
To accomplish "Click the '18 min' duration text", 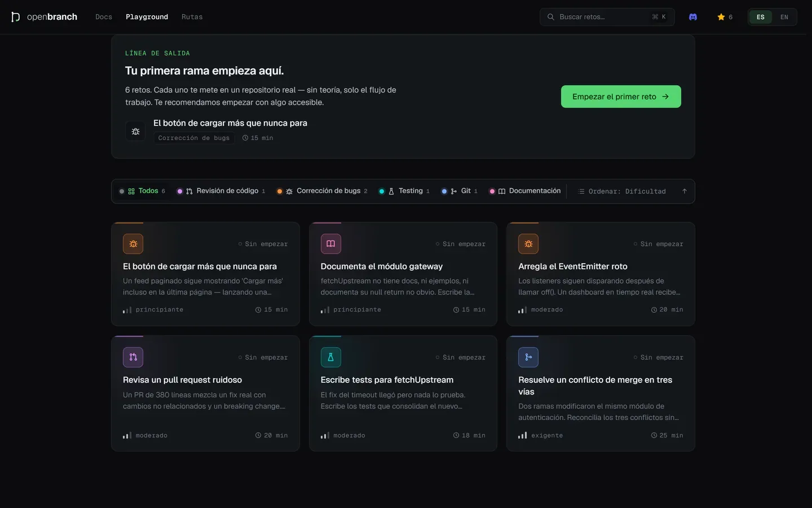I will [474, 435].
